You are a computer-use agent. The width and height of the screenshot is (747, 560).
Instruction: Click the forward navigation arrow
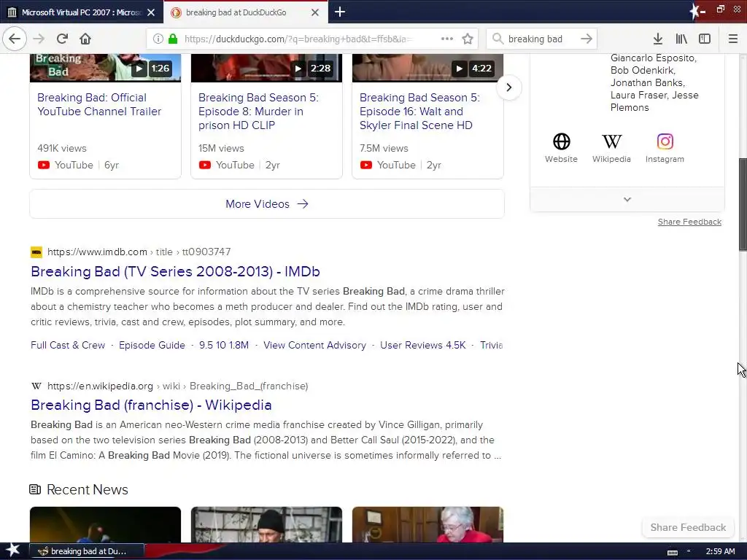coord(39,39)
